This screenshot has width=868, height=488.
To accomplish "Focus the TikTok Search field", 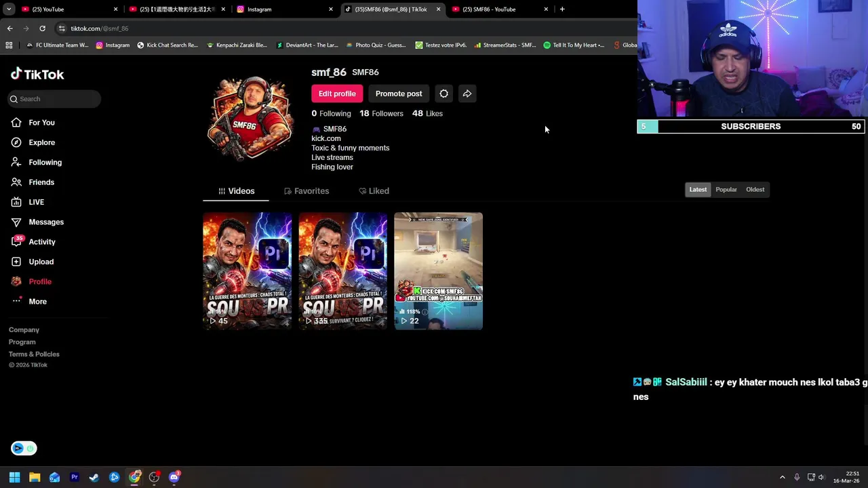I will [x=54, y=99].
